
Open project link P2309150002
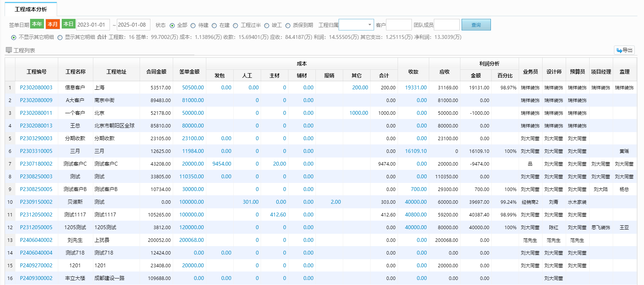[x=36, y=202]
